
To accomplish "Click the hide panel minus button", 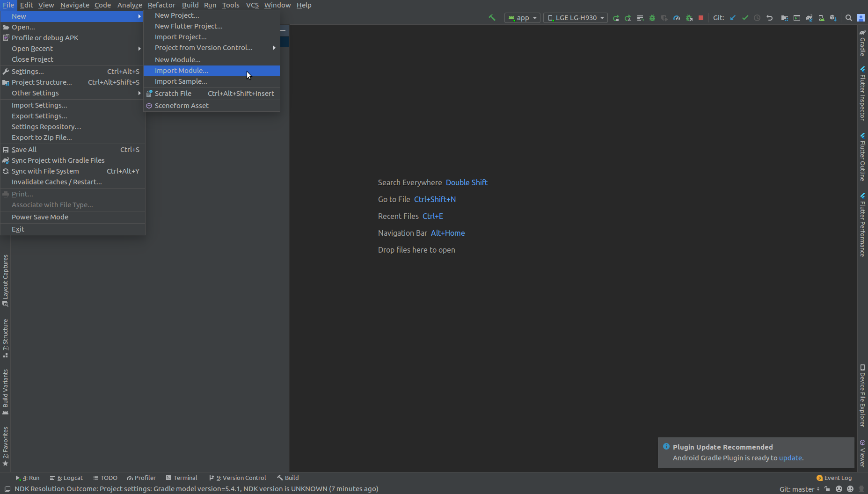I will (x=283, y=30).
